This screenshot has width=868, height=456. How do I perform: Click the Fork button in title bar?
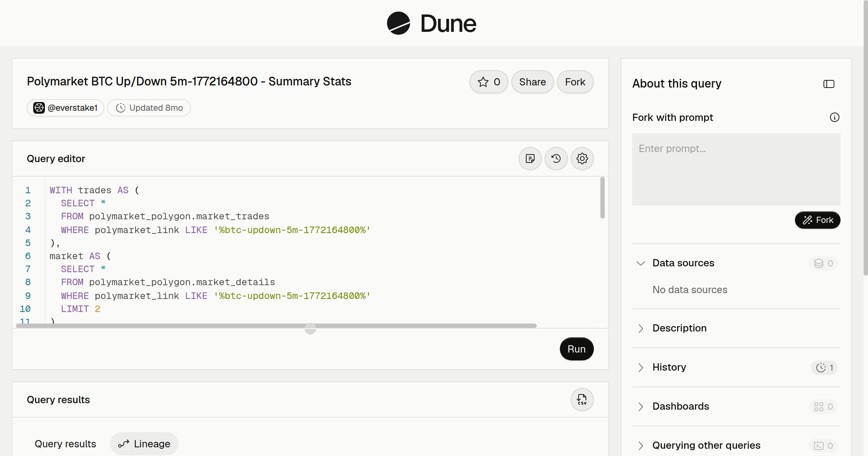point(575,82)
